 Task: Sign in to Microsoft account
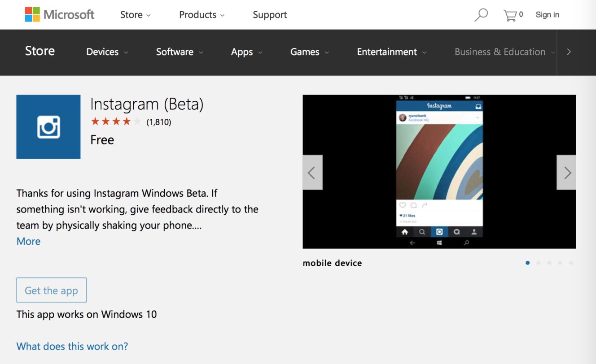[547, 15]
